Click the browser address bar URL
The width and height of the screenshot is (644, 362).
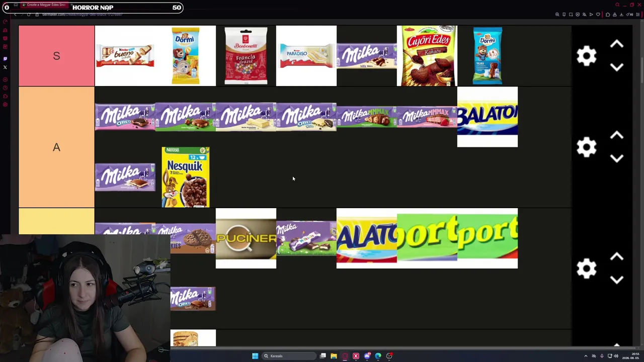click(83, 15)
